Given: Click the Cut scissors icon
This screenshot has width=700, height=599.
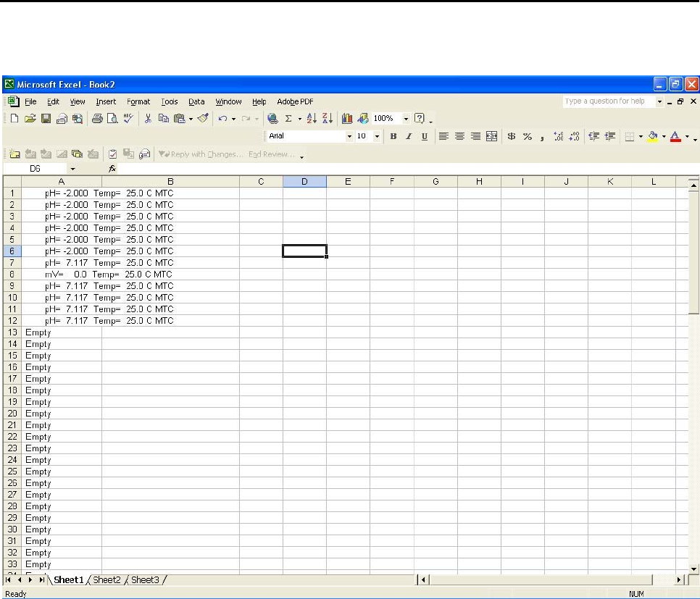Looking at the screenshot, I should (x=148, y=119).
